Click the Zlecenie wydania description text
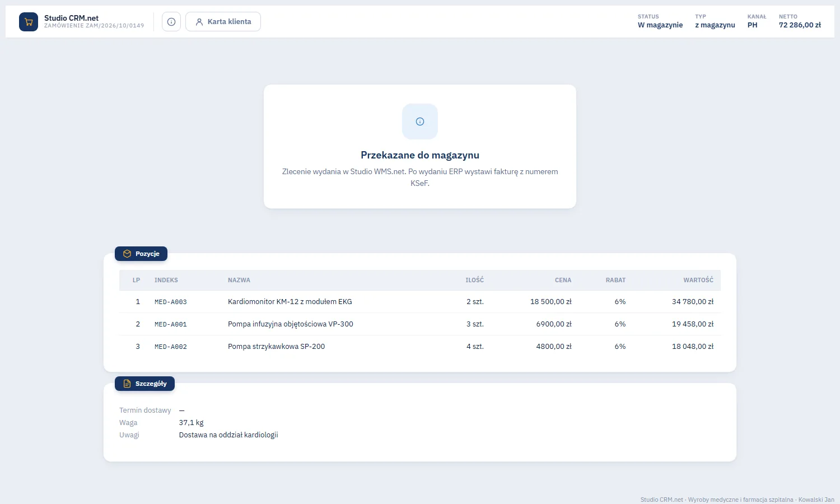The height and width of the screenshot is (504, 840). (420, 178)
